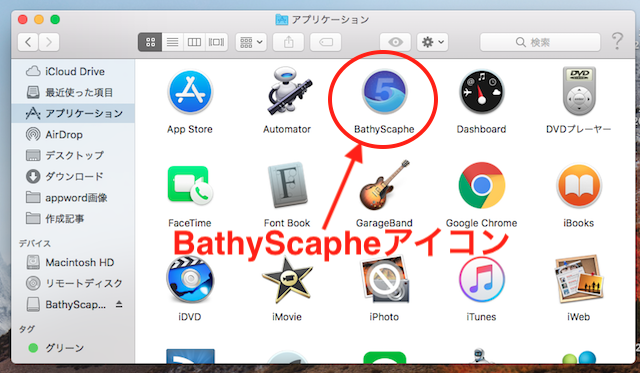This screenshot has width=640, height=373.
Task: Go forward with the right chevron button
Action: pyautogui.click(x=49, y=42)
